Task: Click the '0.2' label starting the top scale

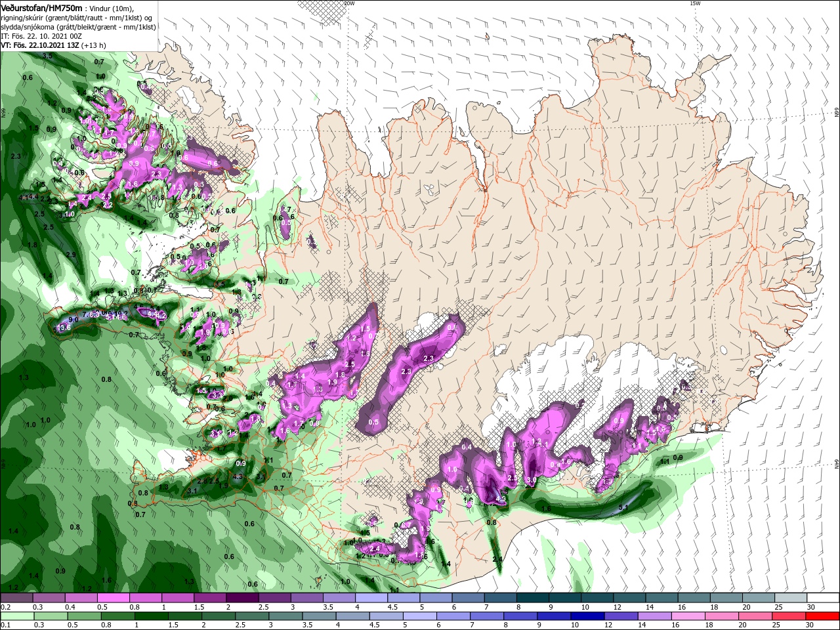Action: tap(5, 607)
